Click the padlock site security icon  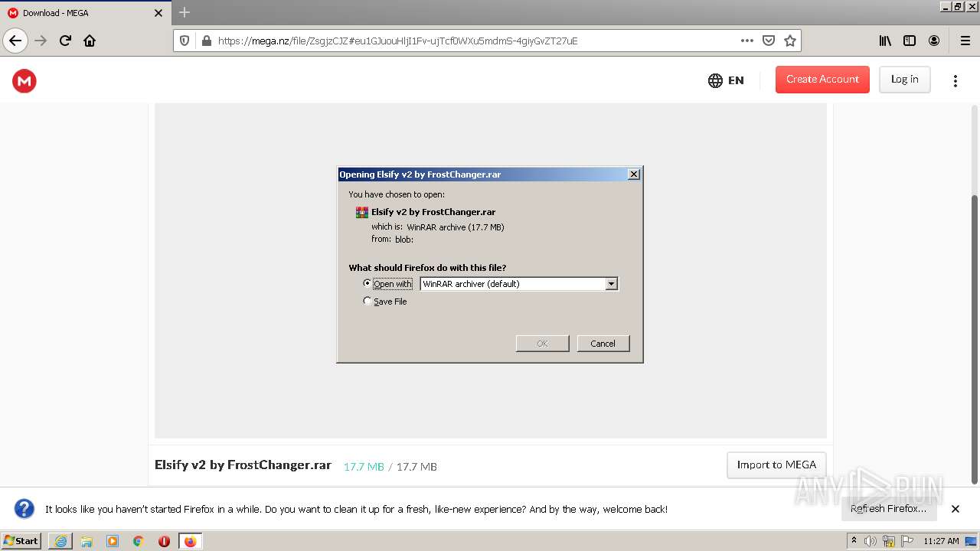tap(205, 41)
